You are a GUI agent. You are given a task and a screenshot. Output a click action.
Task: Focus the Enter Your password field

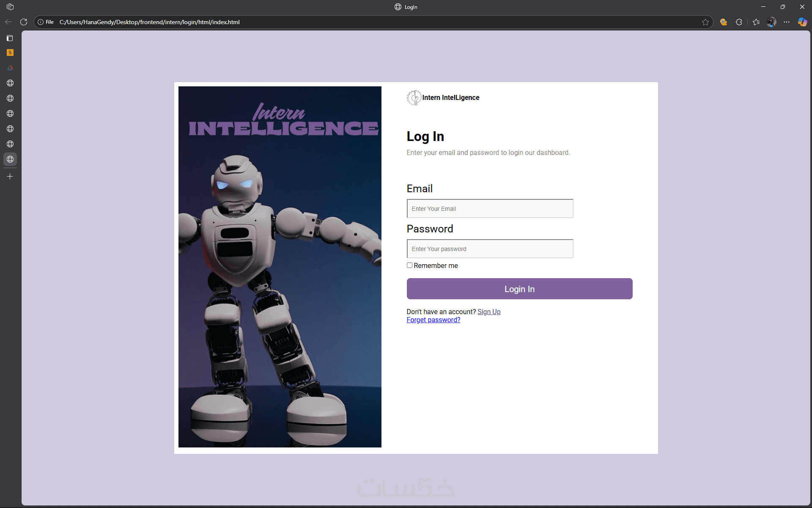[x=490, y=249]
